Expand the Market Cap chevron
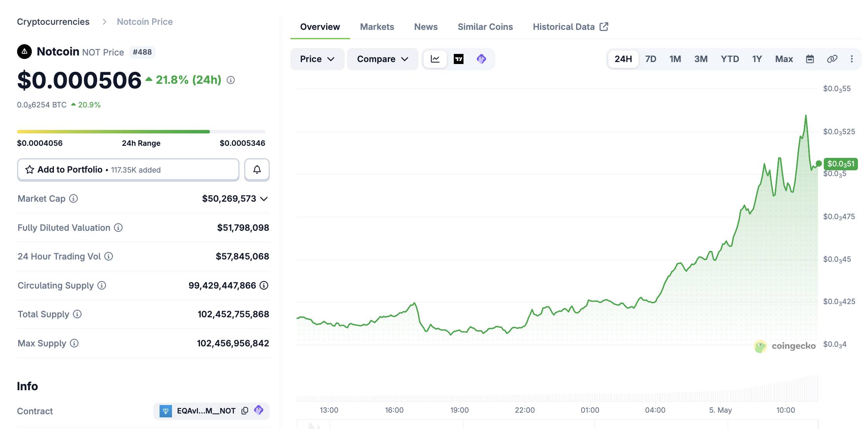The height and width of the screenshot is (429, 868). pyautogui.click(x=264, y=199)
